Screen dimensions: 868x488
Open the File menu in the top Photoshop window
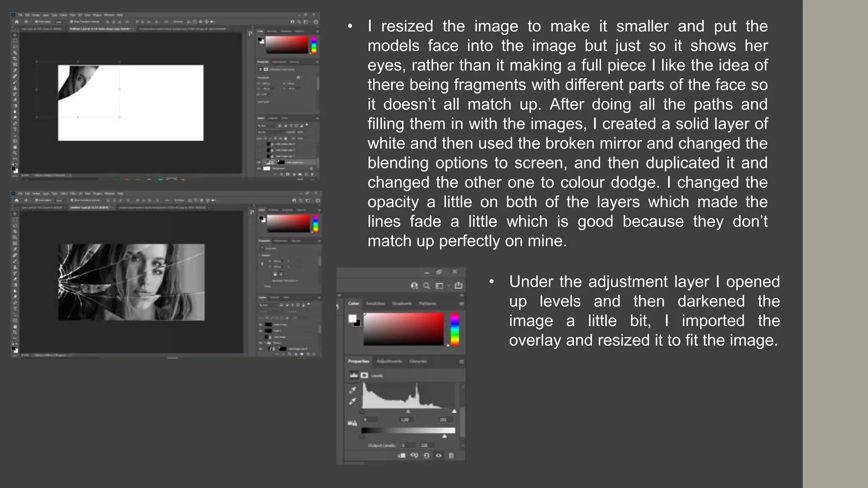[x=20, y=15]
